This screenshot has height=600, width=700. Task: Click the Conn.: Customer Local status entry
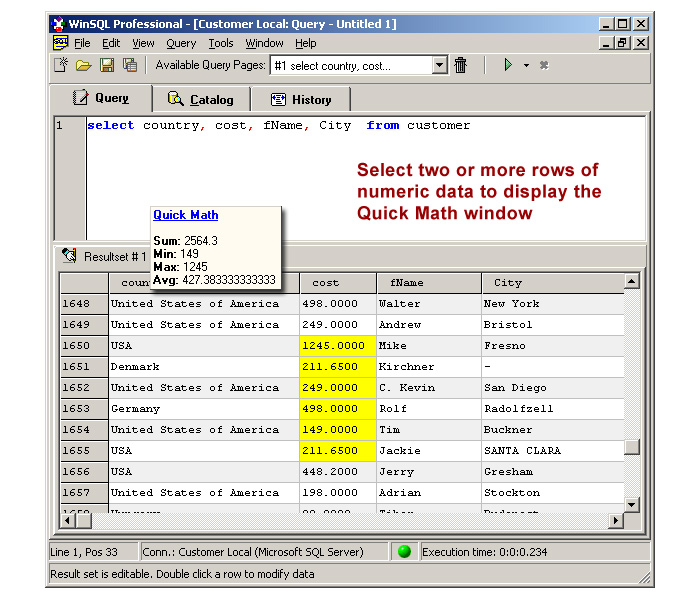coord(264,552)
